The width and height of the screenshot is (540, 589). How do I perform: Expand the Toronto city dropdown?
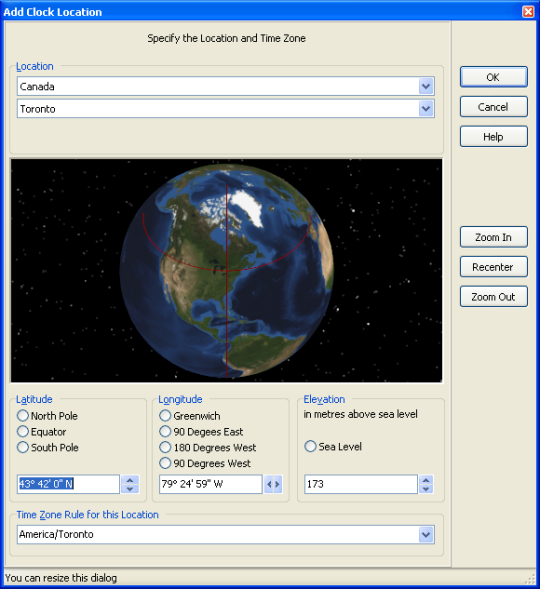(x=426, y=109)
